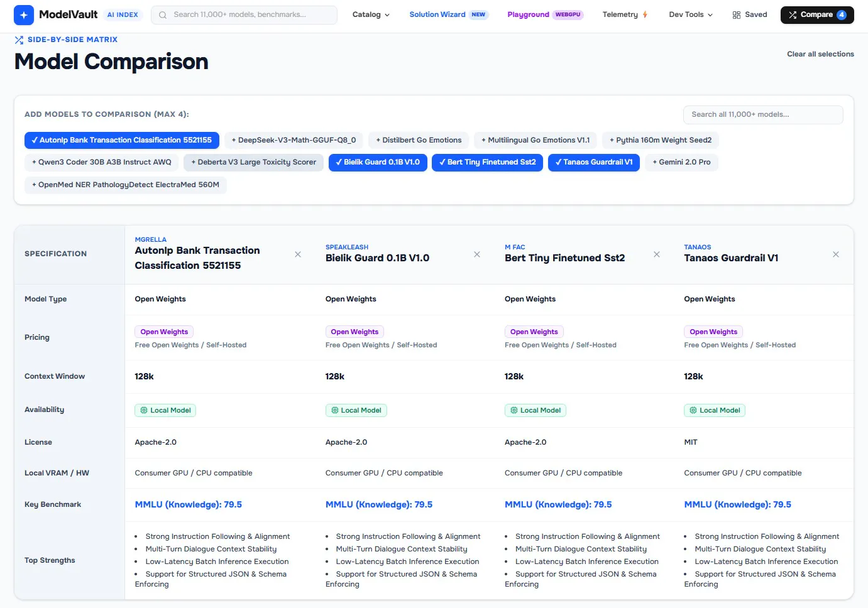This screenshot has height=608, width=868.
Task: Go to the Telemetry page
Action: 625,14
